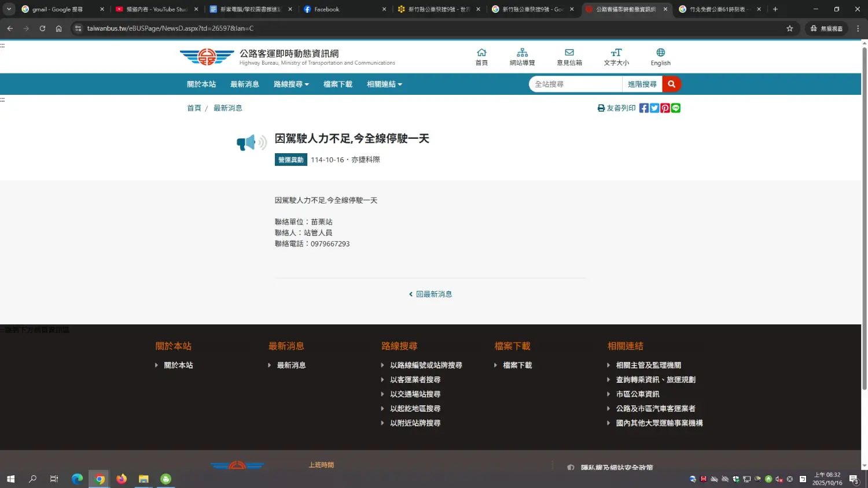Viewport: 868px width, 488px height.
Task: Open the 意見信箱 mailbox icon
Action: coord(569,57)
